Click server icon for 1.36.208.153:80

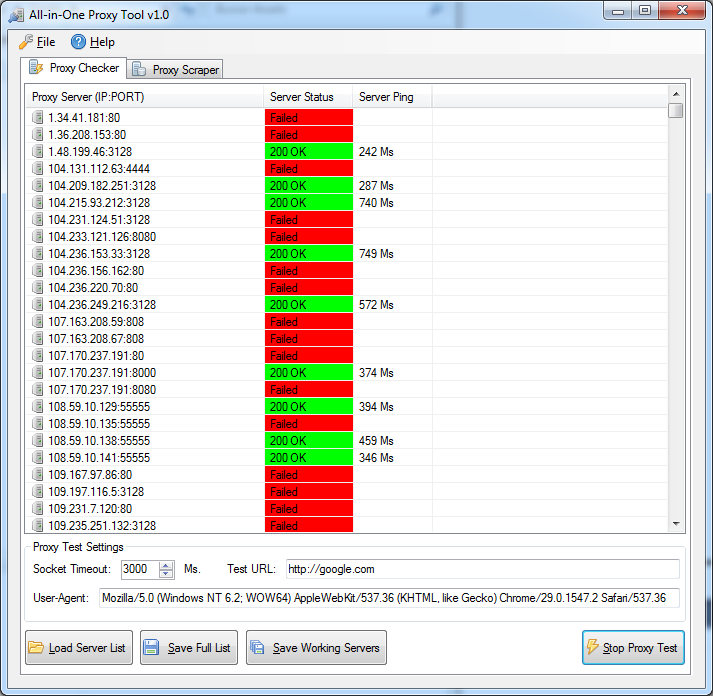(38, 135)
